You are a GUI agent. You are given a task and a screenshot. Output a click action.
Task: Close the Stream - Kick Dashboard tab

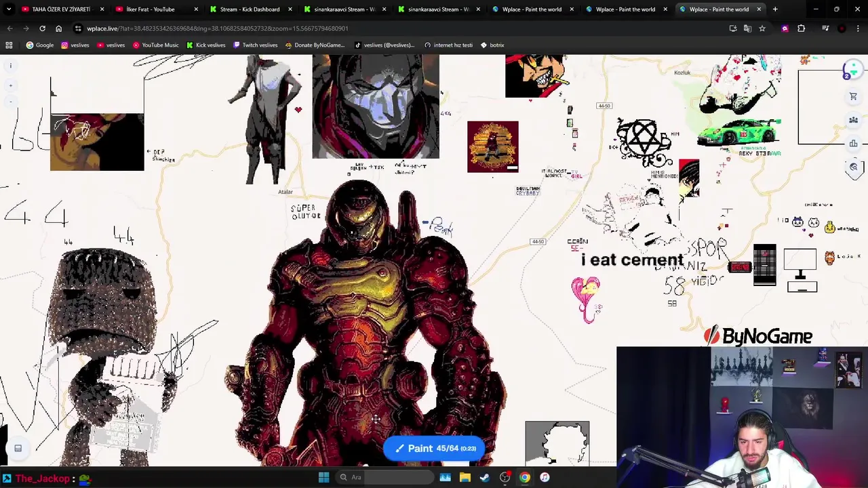[290, 9]
